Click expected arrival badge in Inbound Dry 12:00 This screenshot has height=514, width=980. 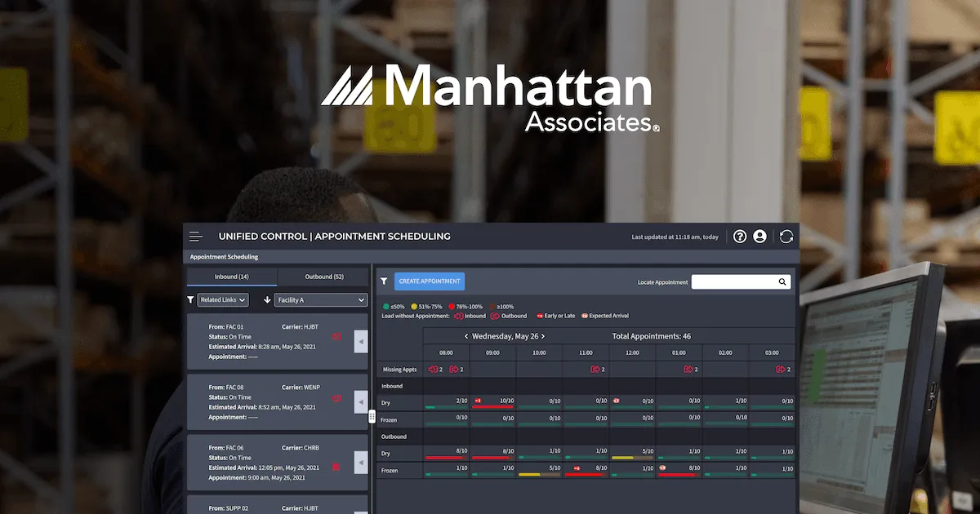coord(617,401)
